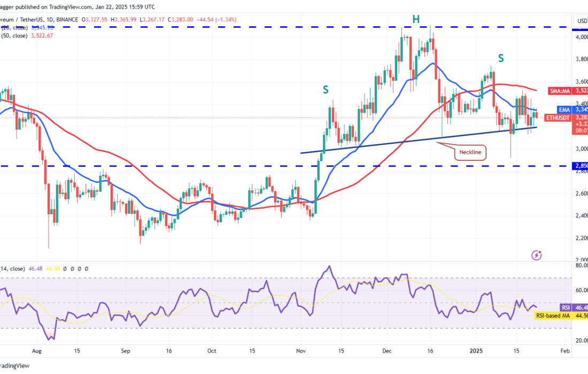Click the RSI label on the scale
The height and width of the screenshot is (374, 588).
pyautogui.click(x=565, y=308)
